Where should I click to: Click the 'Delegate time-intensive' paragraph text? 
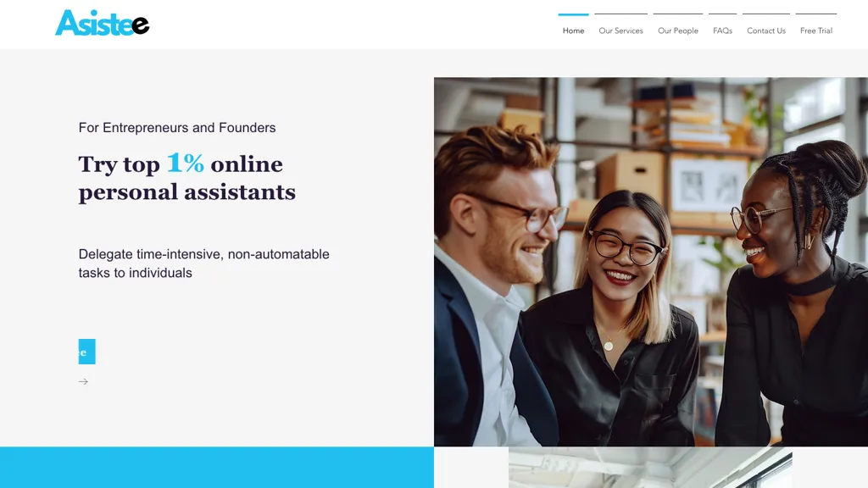[203, 263]
